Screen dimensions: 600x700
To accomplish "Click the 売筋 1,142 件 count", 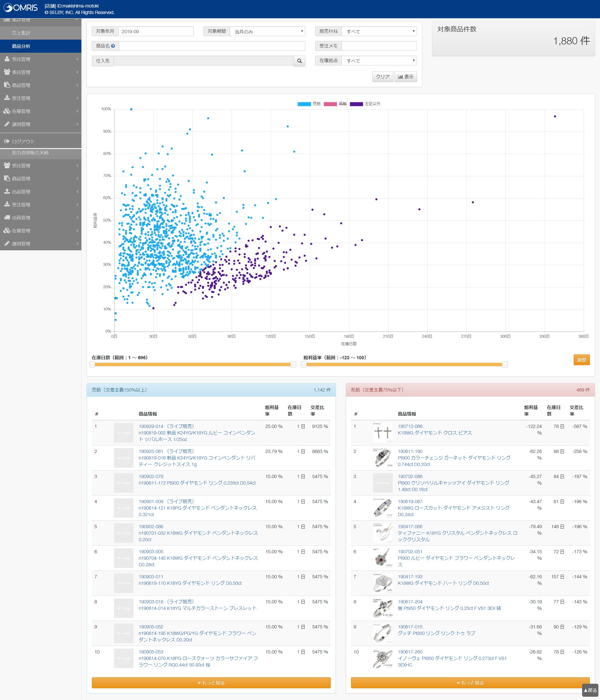I will [322, 390].
